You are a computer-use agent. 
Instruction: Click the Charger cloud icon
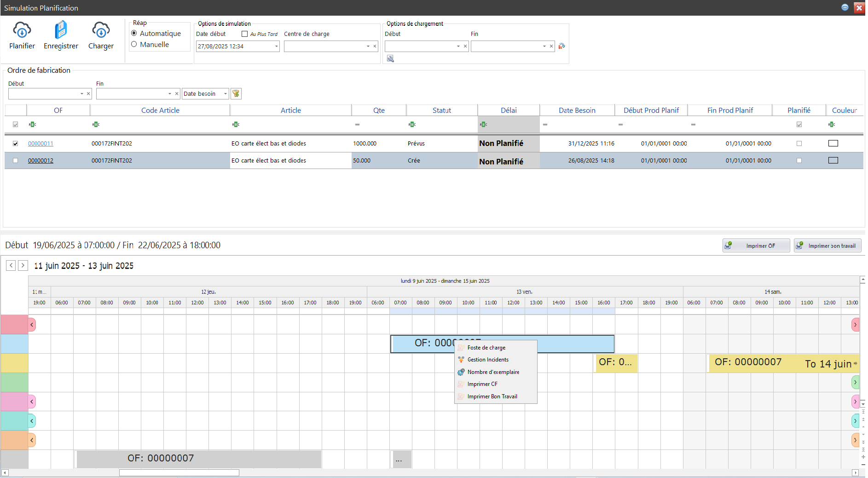point(101,30)
